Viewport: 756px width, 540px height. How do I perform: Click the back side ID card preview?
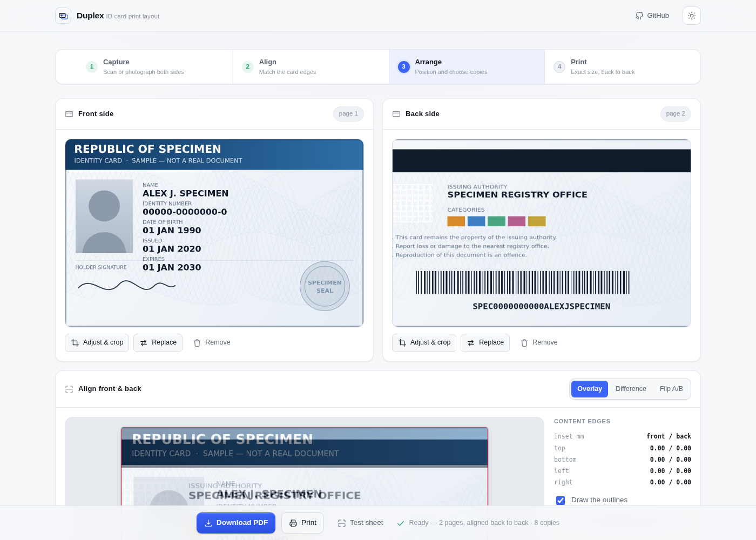click(542, 233)
